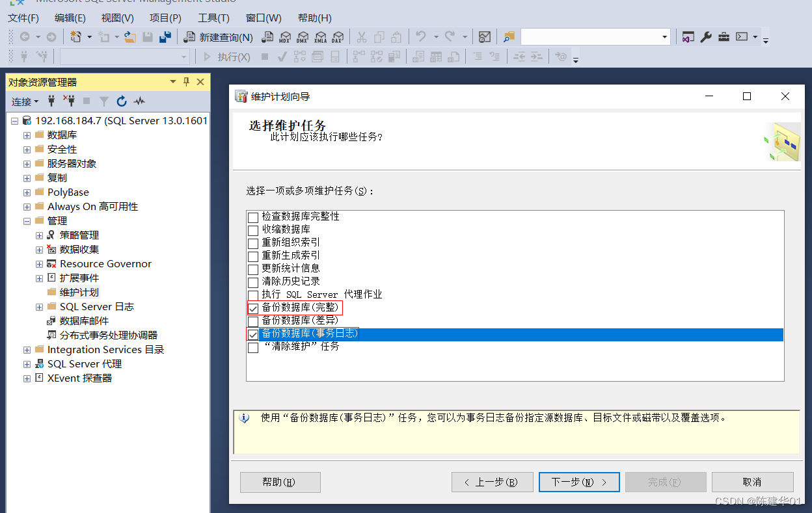Collapse the 管理 tree node
Viewport: 812px width, 513px height.
tap(26, 220)
